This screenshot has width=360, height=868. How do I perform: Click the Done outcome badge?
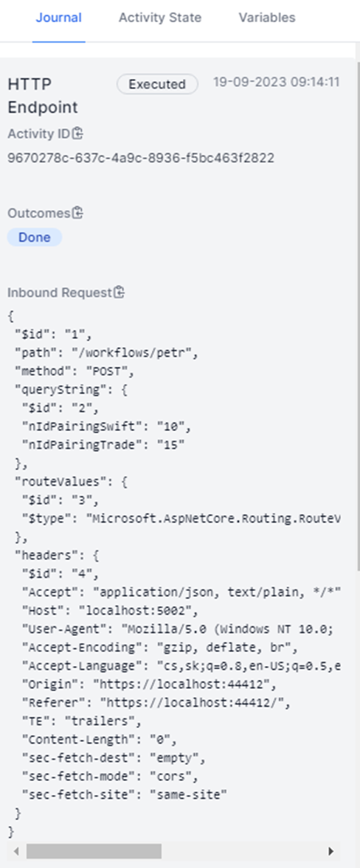[35, 237]
